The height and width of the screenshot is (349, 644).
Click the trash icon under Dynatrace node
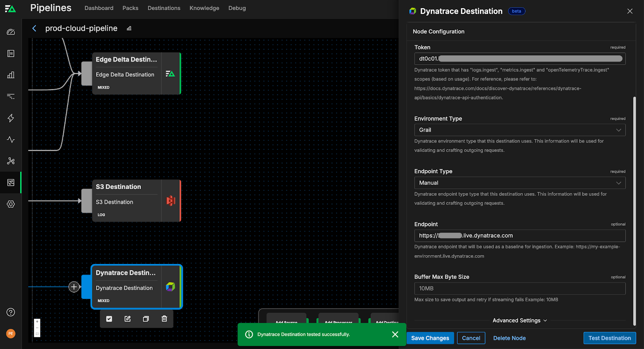164,319
